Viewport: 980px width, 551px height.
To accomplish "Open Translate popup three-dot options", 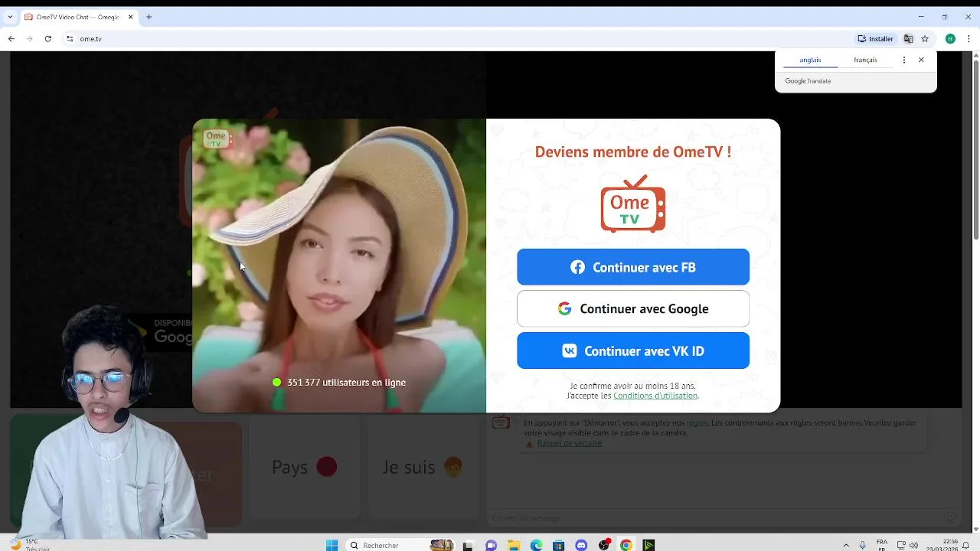I will 904,60.
